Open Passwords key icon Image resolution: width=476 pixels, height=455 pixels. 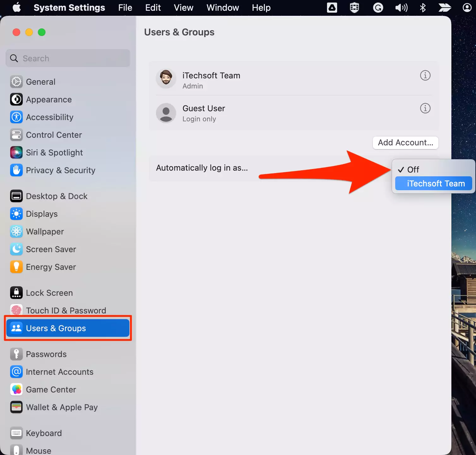pyautogui.click(x=16, y=354)
